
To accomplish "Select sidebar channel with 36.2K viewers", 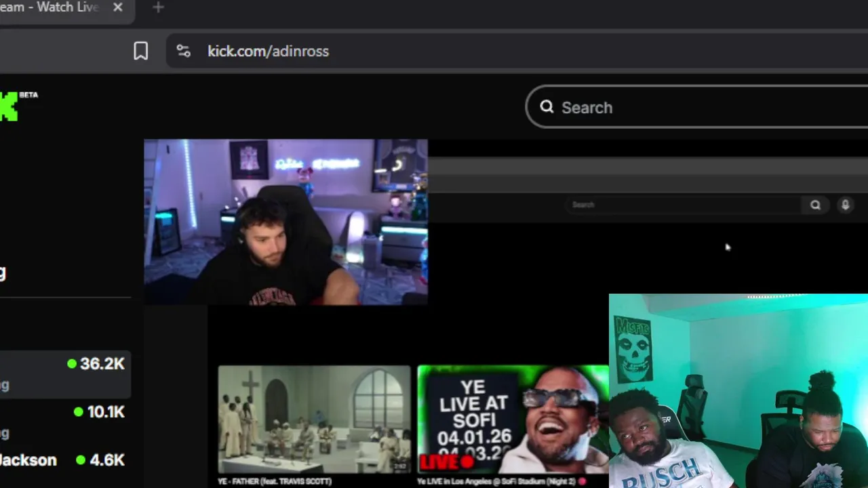I will point(65,375).
